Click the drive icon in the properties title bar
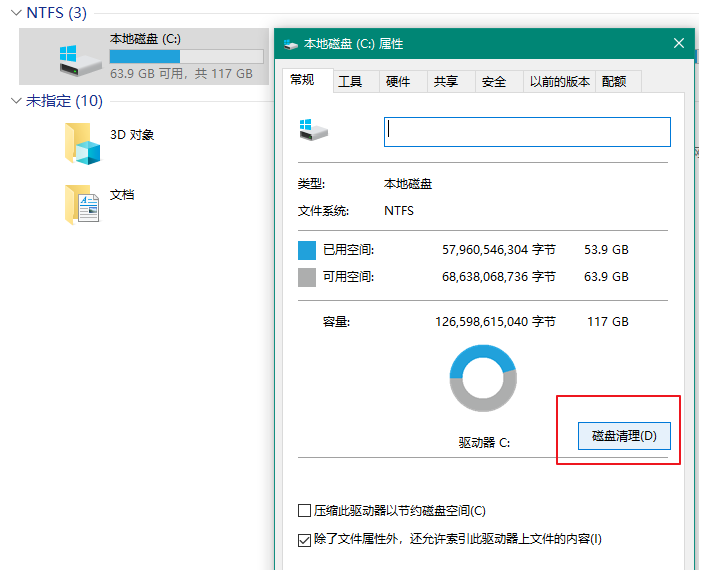Image resolution: width=726 pixels, height=570 pixels. (x=291, y=44)
